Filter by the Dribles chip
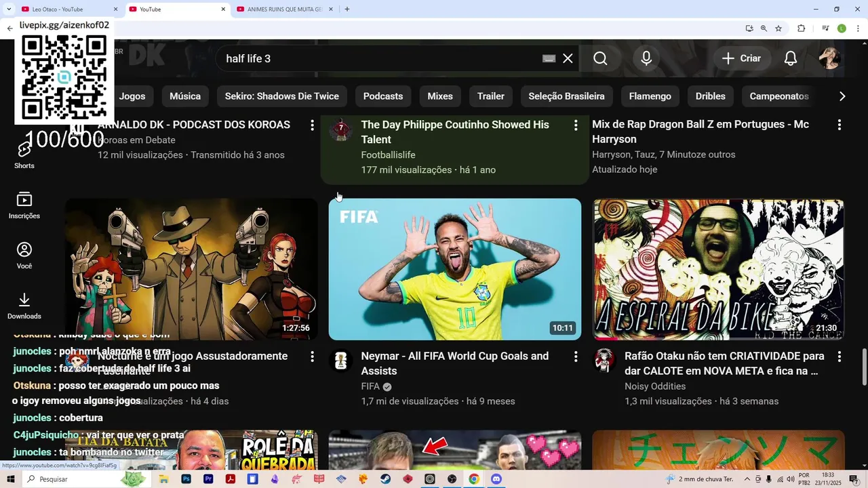Image resolution: width=868 pixels, height=488 pixels. [x=711, y=96]
